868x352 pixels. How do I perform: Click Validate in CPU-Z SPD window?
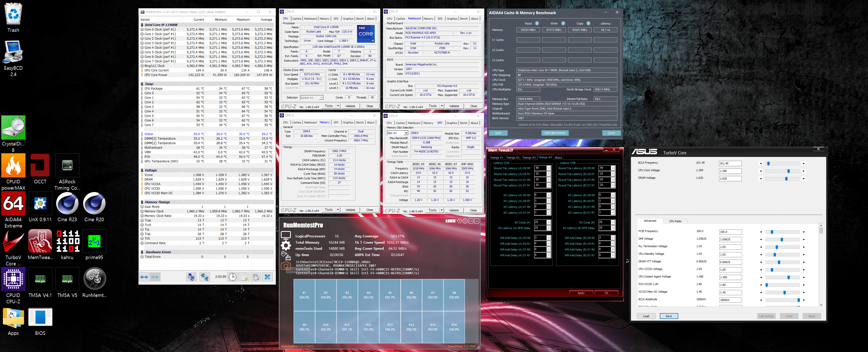coord(453,210)
